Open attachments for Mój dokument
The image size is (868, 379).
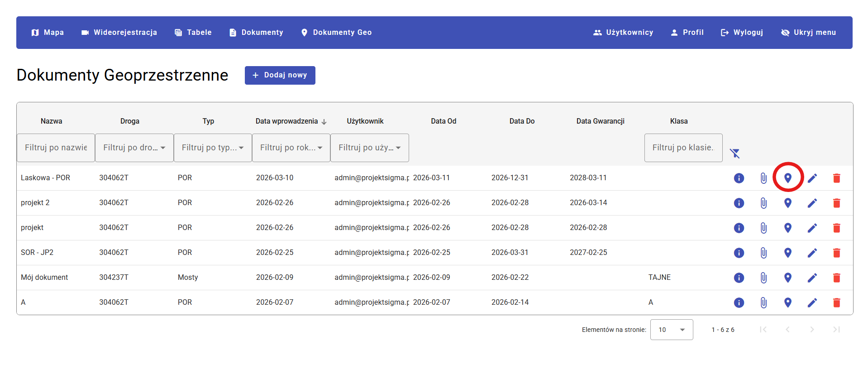coord(763,278)
